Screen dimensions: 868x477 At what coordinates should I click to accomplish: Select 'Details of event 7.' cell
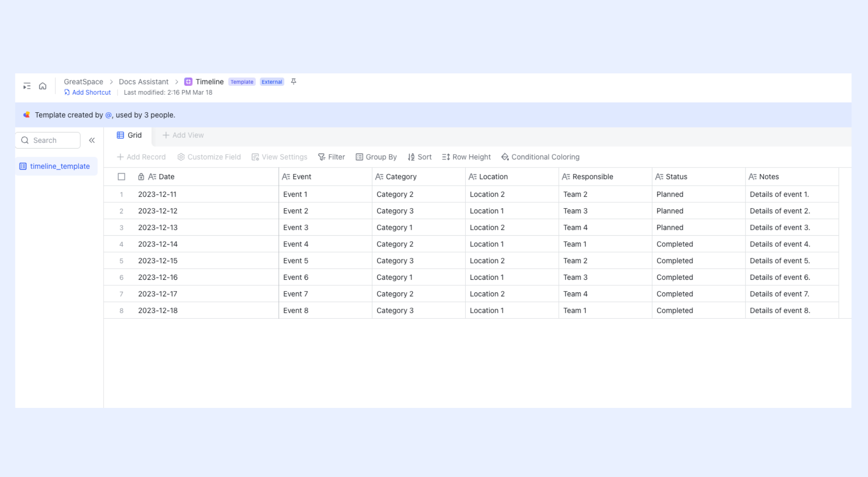(x=792, y=294)
